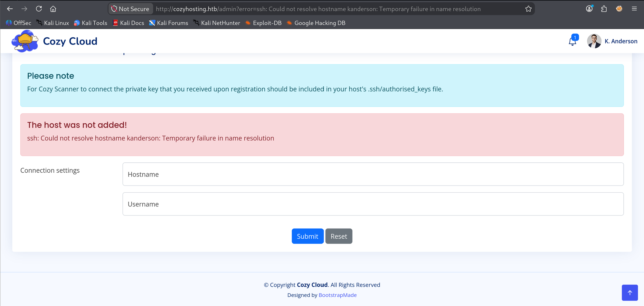Open the browser hamburger menu

(634, 9)
